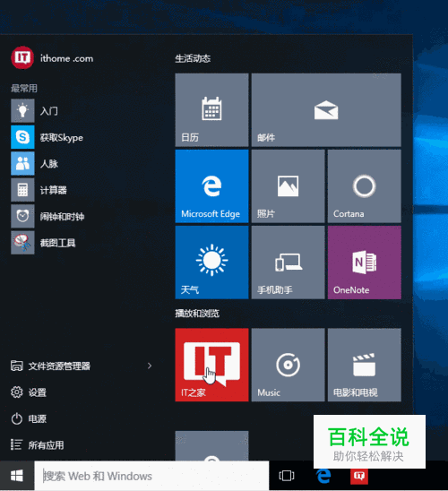Open the Calculator (计算器) icon
This screenshot has height=491, width=448.
click(x=22, y=190)
